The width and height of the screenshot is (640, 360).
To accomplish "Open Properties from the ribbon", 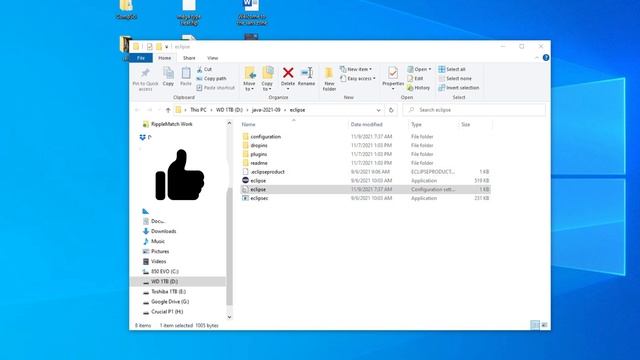I will pyautogui.click(x=393, y=78).
